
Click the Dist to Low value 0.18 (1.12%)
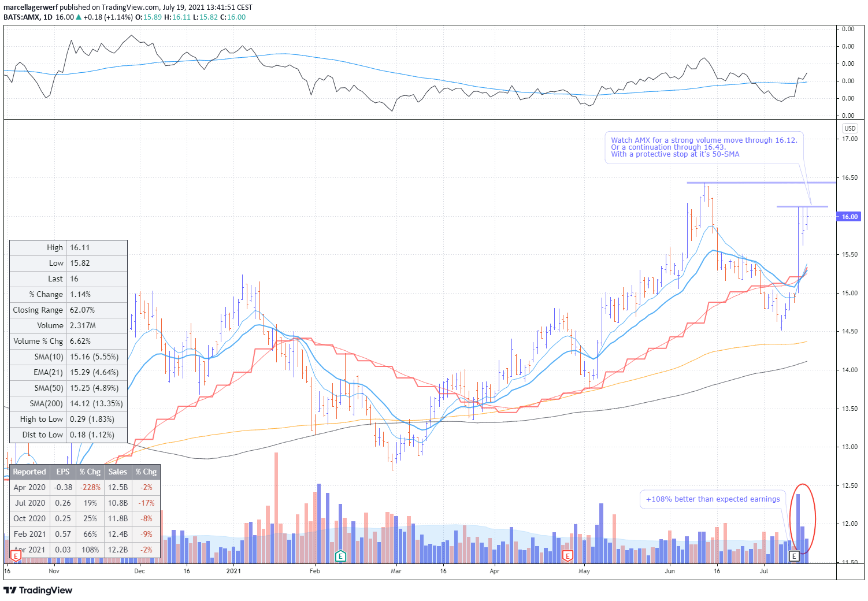coord(92,435)
